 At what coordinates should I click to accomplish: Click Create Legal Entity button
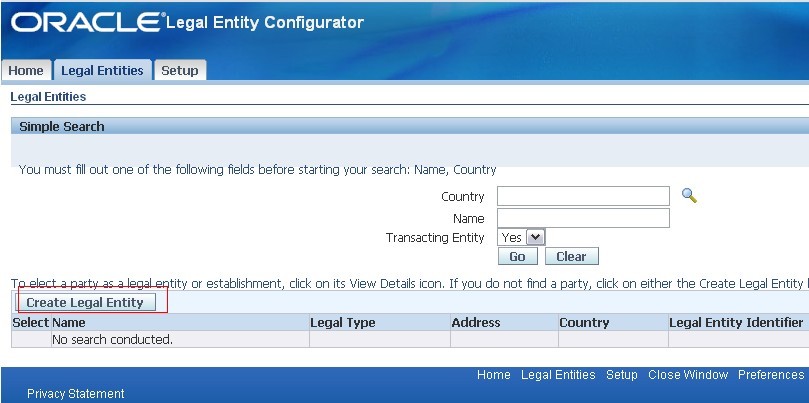tap(85, 302)
